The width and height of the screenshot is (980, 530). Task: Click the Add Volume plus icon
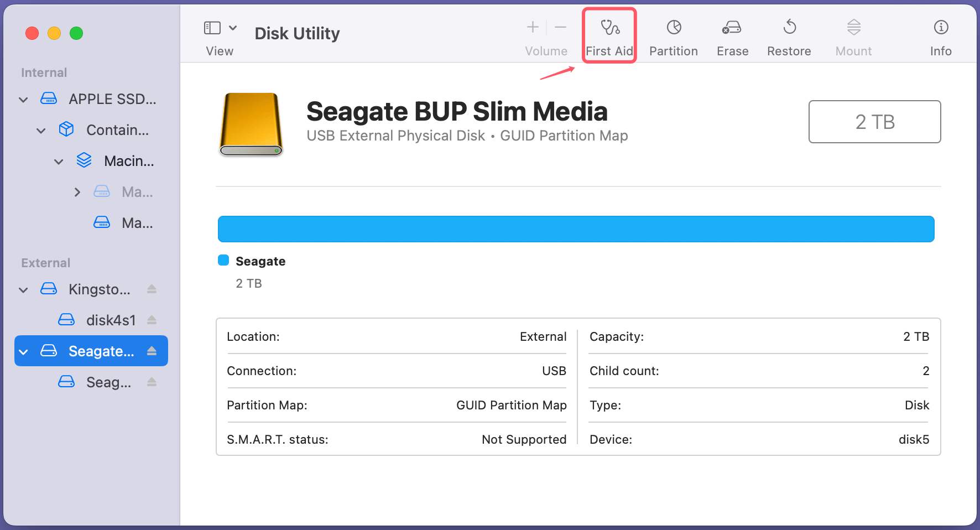(x=532, y=27)
